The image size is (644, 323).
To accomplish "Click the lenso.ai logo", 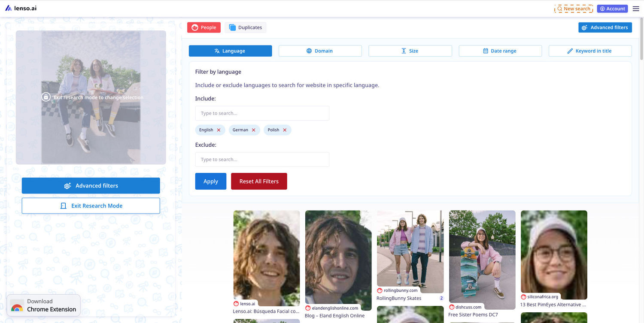I will pos(21,8).
